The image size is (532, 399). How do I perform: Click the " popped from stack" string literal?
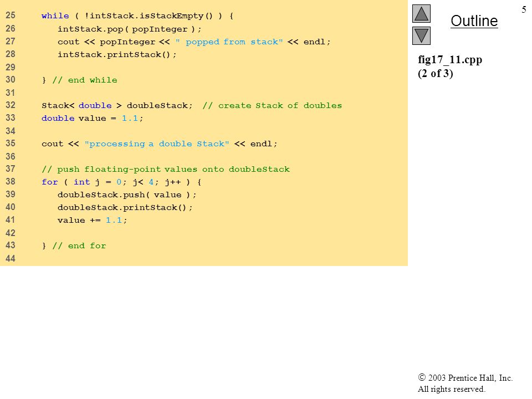[x=229, y=42]
